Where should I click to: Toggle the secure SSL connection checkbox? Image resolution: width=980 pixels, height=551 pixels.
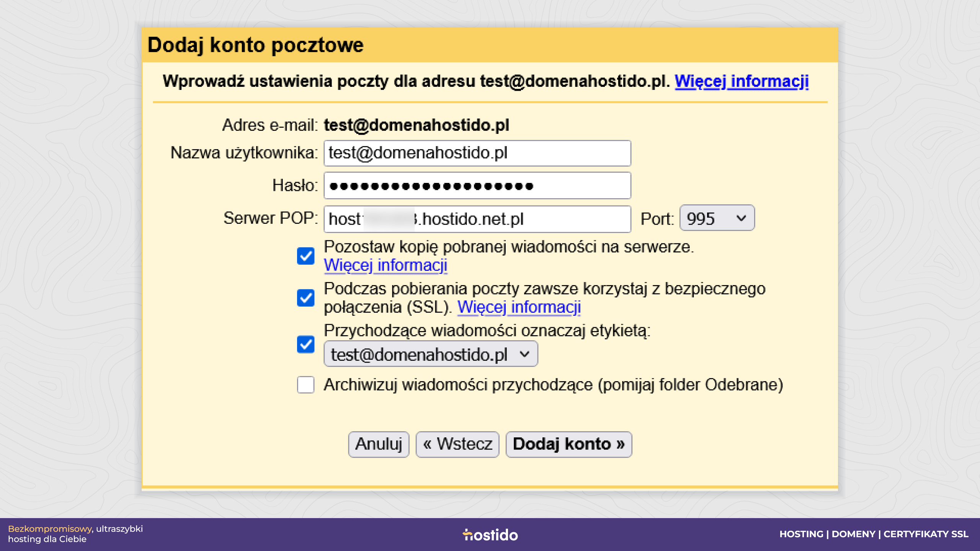tap(305, 298)
